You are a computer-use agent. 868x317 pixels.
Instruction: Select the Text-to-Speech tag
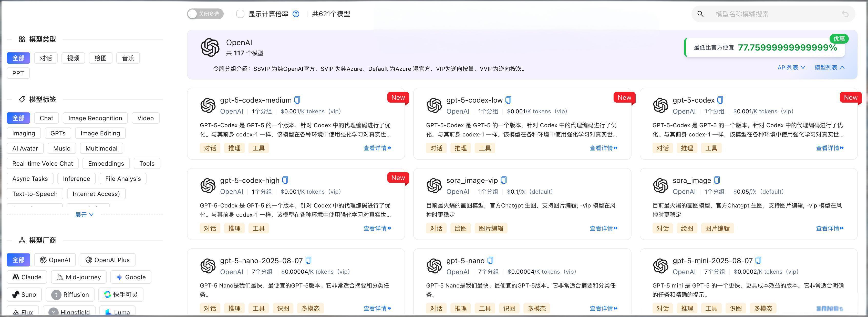[x=35, y=194]
